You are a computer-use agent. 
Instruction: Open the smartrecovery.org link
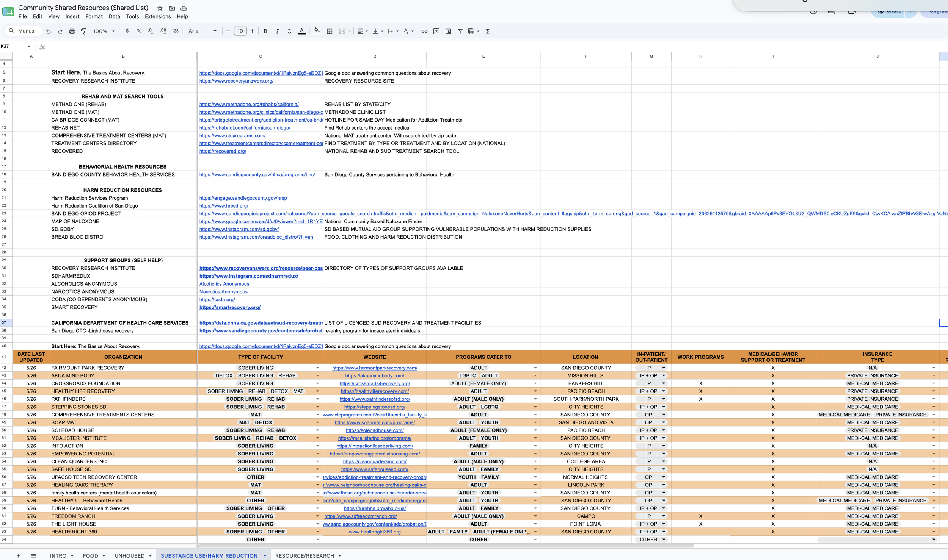(x=230, y=307)
